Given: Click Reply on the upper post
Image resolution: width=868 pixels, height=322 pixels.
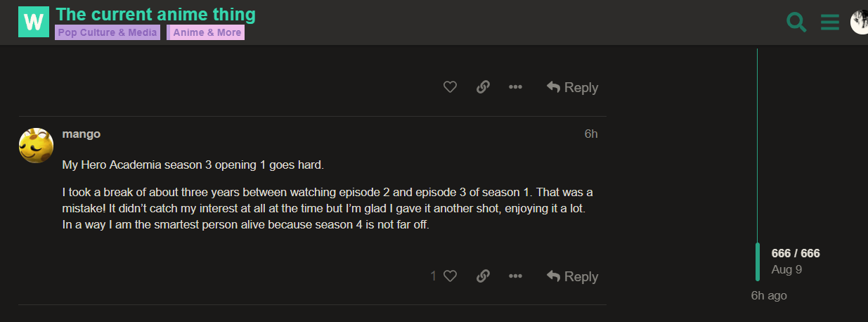Looking at the screenshot, I should coord(572,87).
